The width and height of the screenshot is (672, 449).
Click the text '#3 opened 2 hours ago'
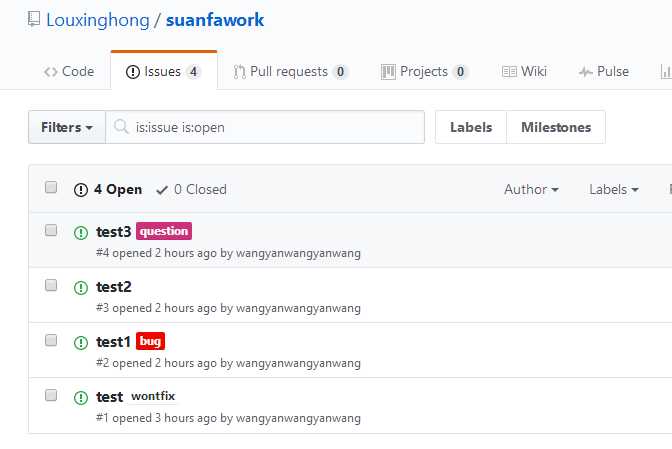pos(156,308)
